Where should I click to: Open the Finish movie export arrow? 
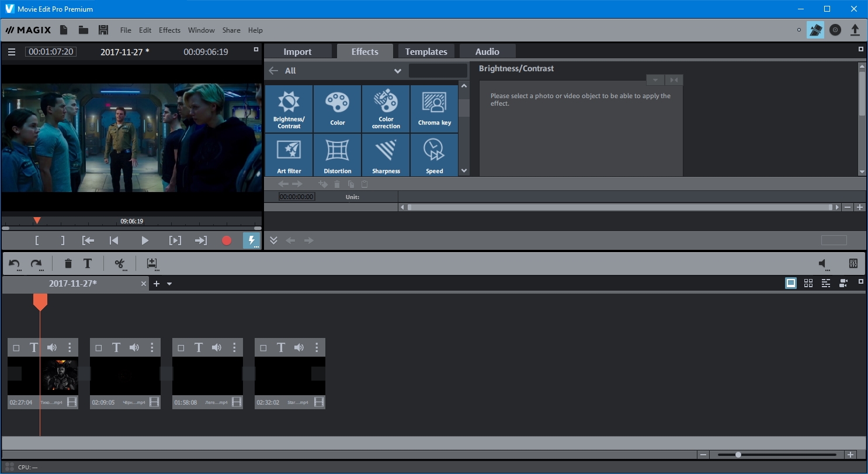(855, 30)
